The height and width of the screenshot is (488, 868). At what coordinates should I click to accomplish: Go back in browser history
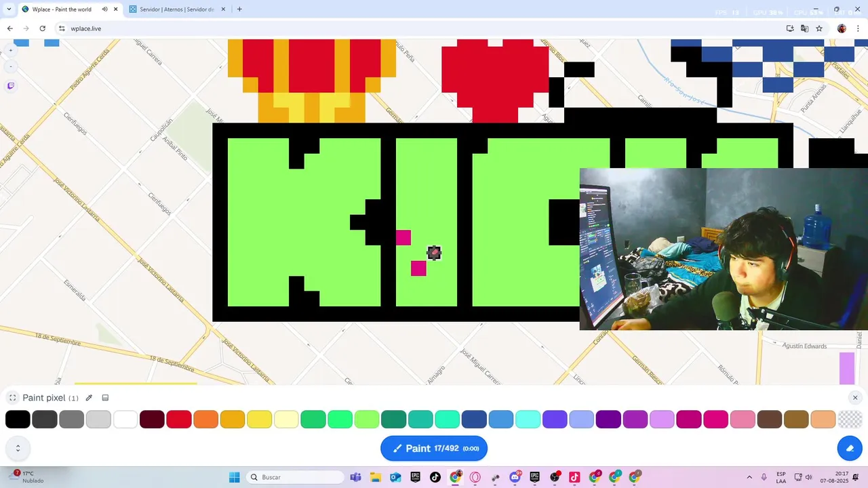9,28
